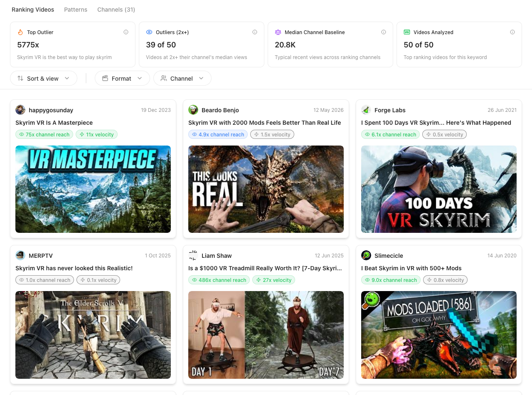Image resolution: width=532 pixels, height=395 pixels.
Task: Click the '39 of 50' outliers value
Action: point(161,45)
